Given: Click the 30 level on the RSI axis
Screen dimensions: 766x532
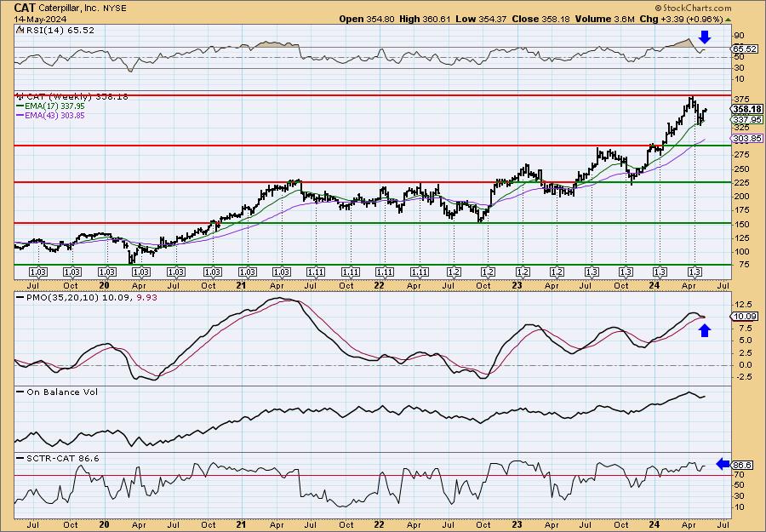Looking at the screenshot, I should (739, 68).
